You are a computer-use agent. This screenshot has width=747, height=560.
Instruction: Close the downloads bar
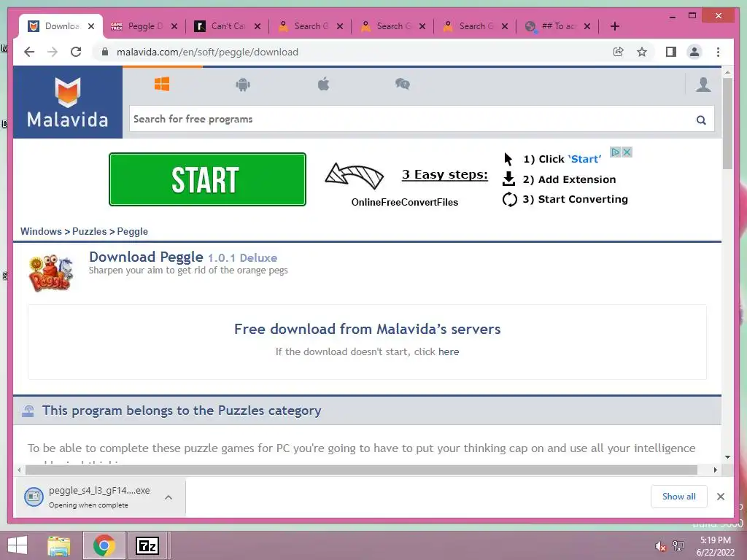pyautogui.click(x=720, y=497)
